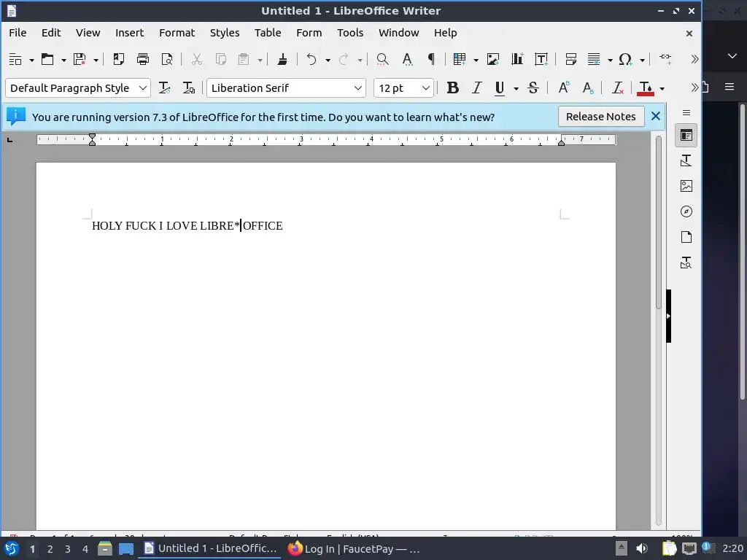Open the sidebar settings hamburger menu
This screenshot has width=747, height=560.
(x=686, y=113)
